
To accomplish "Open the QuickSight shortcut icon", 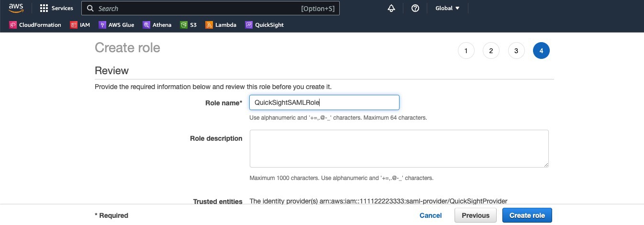I will [249, 25].
